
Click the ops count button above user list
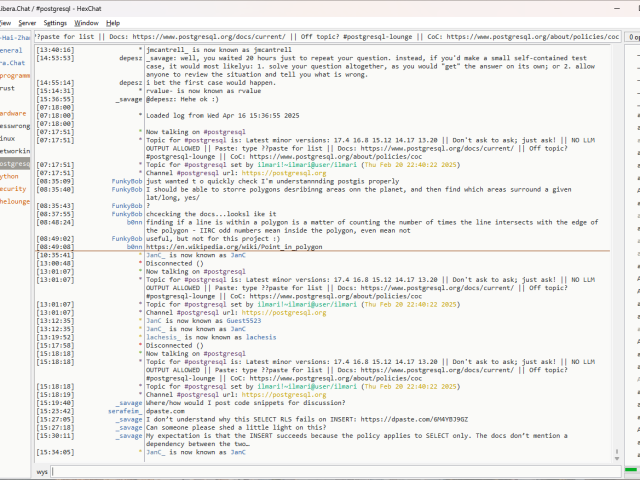pos(632,37)
